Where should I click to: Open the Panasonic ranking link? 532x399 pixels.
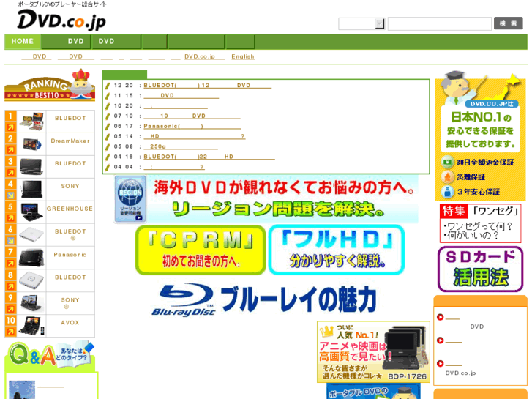[70, 255]
